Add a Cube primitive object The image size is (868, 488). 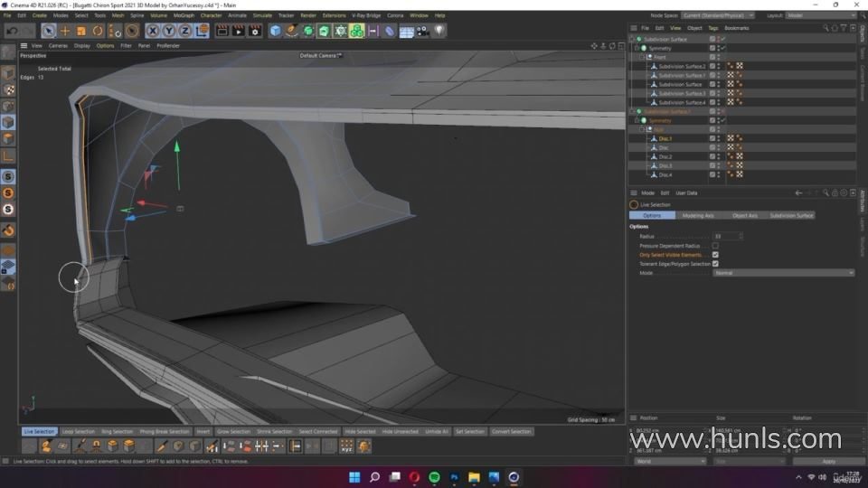click(x=275, y=31)
